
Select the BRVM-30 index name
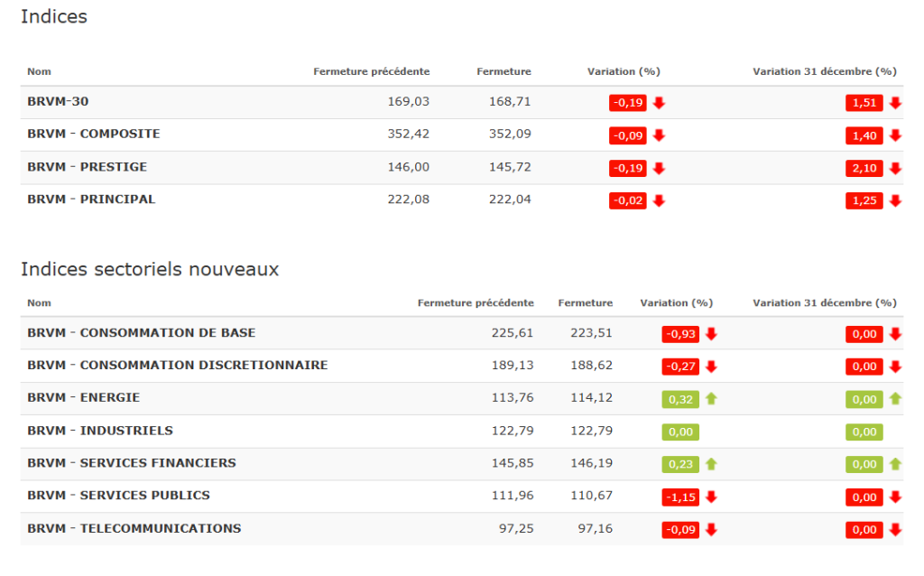[x=58, y=101]
